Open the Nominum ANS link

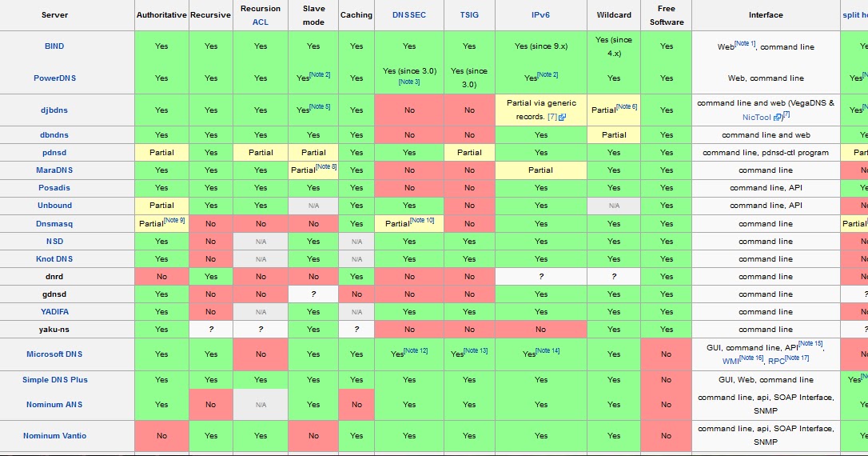click(x=54, y=405)
